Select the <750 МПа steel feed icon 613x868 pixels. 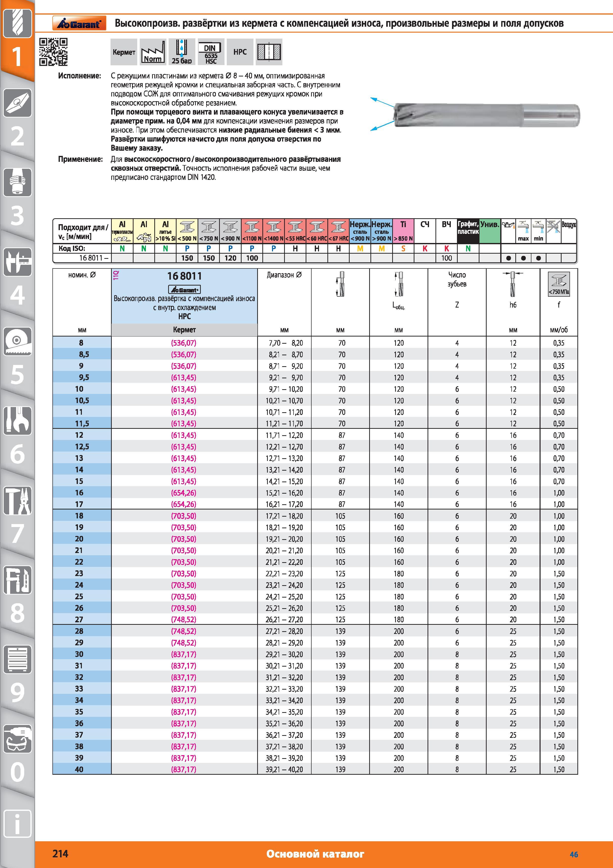[x=559, y=284]
